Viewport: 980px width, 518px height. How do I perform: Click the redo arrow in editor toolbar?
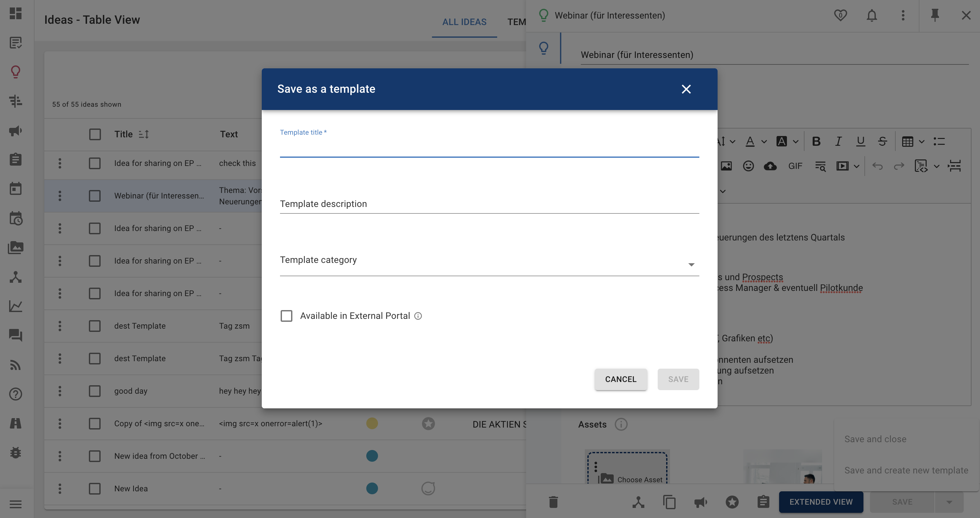(x=899, y=166)
